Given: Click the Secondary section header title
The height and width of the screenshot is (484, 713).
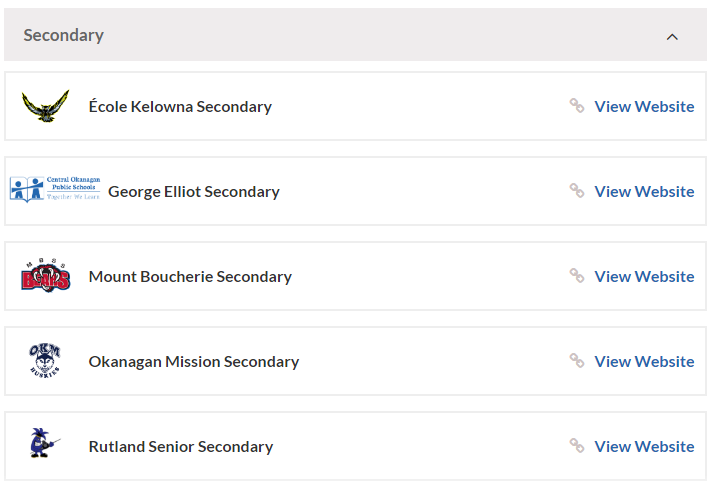Looking at the screenshot, I should [x=64, y=35].
